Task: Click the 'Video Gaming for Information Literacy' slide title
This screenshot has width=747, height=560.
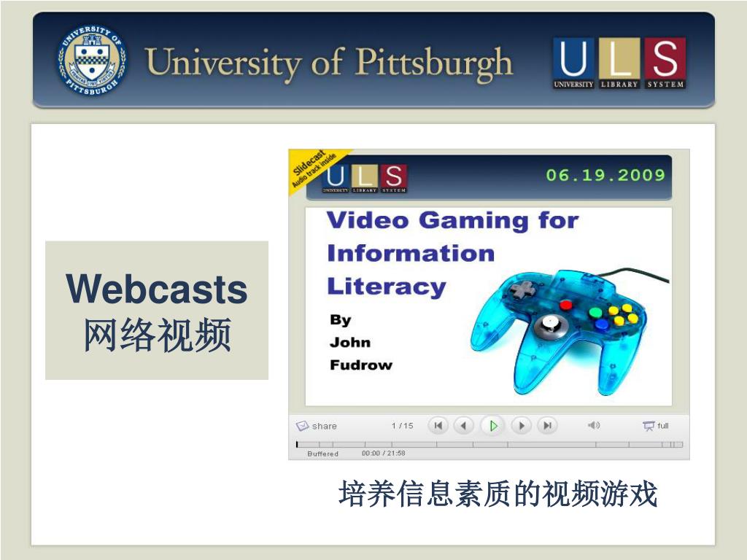Action: point(452,253)
